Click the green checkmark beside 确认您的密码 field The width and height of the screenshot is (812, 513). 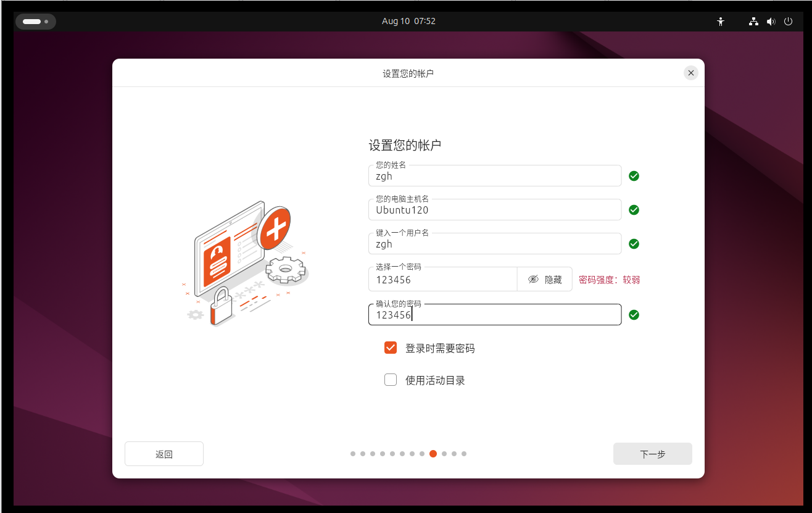click(634, 315)
